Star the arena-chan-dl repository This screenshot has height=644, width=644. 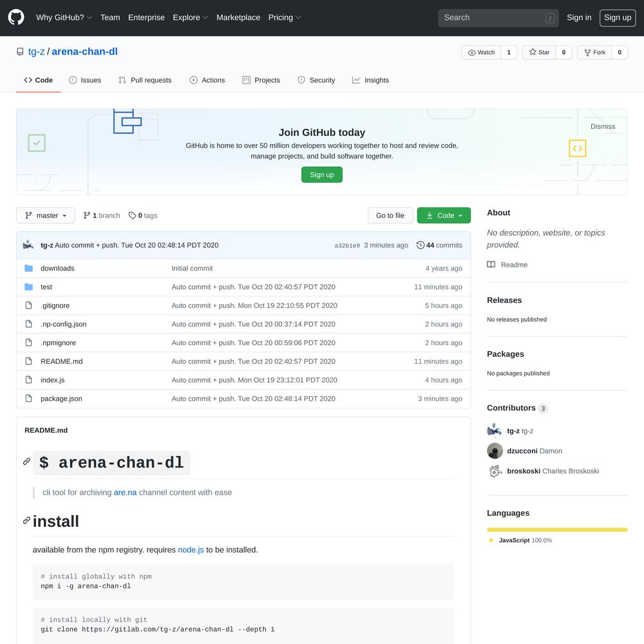click(x=539, y=52)
